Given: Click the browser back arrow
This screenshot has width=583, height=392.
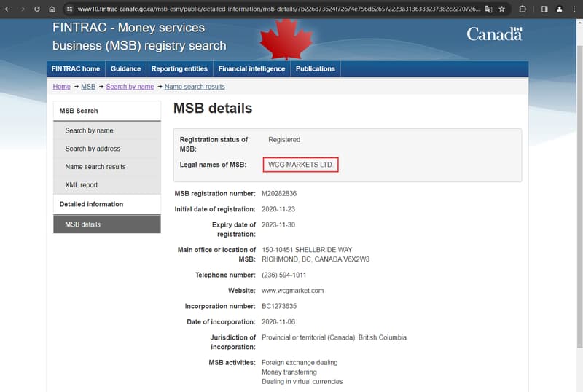Looking at the screenshot, I should point(8,9).
